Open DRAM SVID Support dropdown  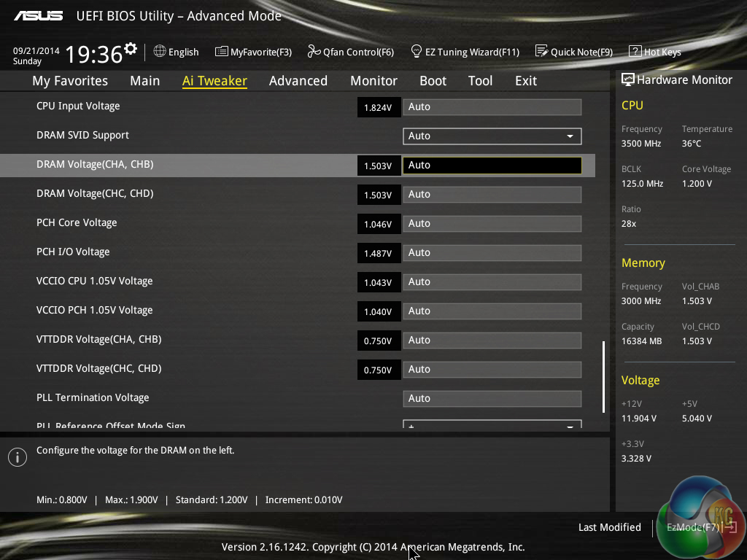(492, 136)
